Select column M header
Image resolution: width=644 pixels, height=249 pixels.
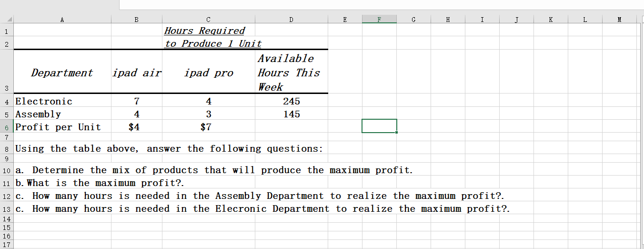click(x=619, y=20)
